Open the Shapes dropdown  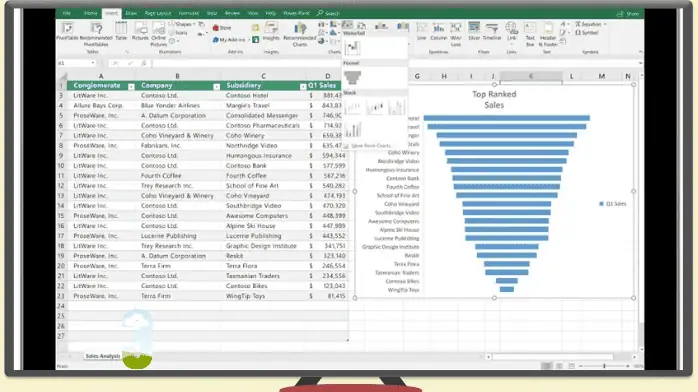point(183,24)
